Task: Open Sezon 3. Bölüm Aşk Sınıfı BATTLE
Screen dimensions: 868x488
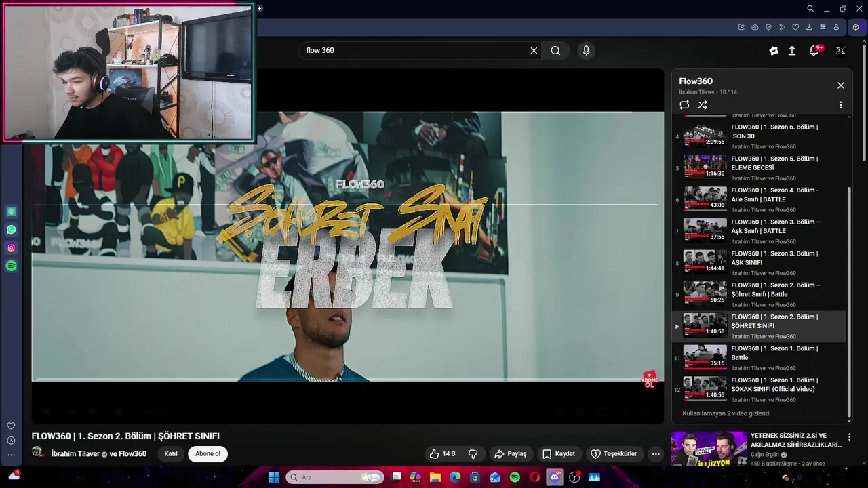Action: click(759, 231)
